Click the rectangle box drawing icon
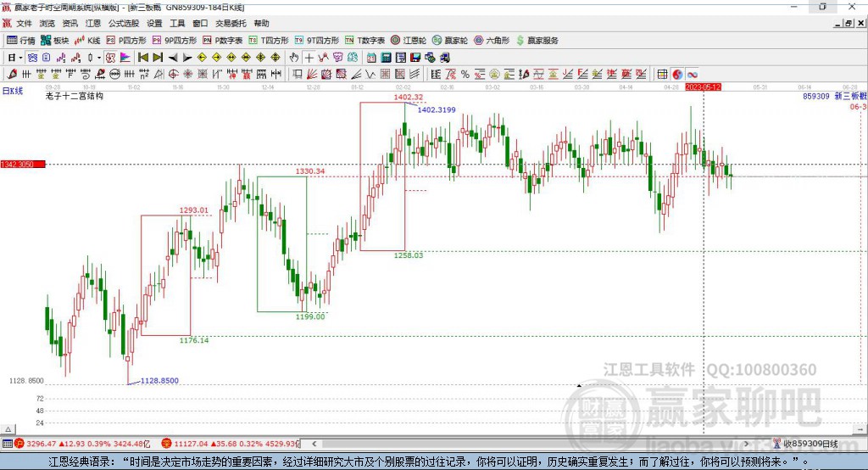The height and width of the screenshot is (470, 868). [298, 75]
